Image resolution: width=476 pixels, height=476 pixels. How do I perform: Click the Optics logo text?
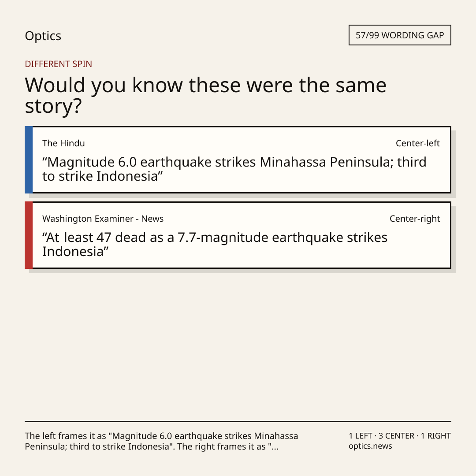click(x=43, y=36)
